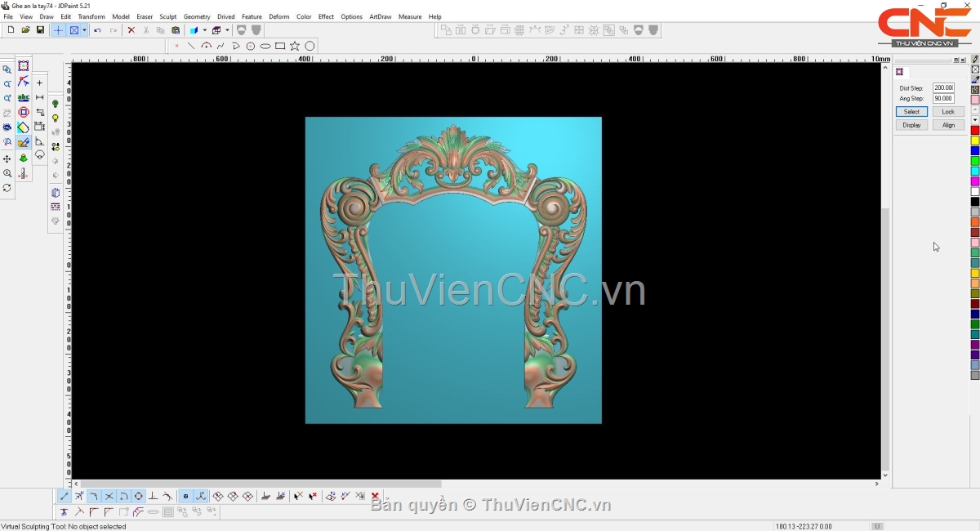The image size is (980, 531).
Task: Select the star shape drawing tool
Action: (295, 47)
